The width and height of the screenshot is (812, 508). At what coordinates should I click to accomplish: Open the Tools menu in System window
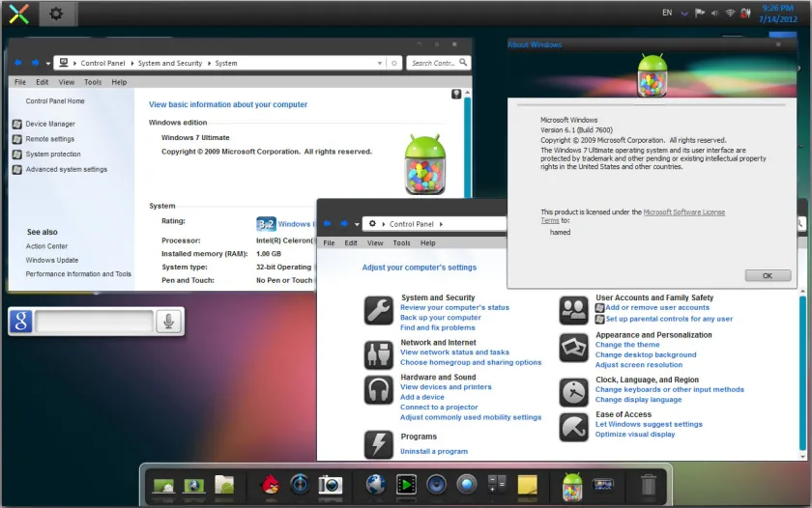(93, 82)
